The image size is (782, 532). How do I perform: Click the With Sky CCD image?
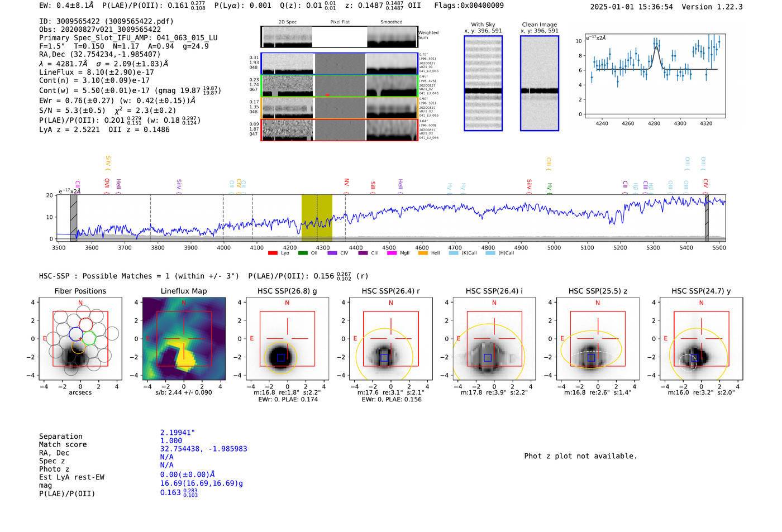[x=483, y=83]
